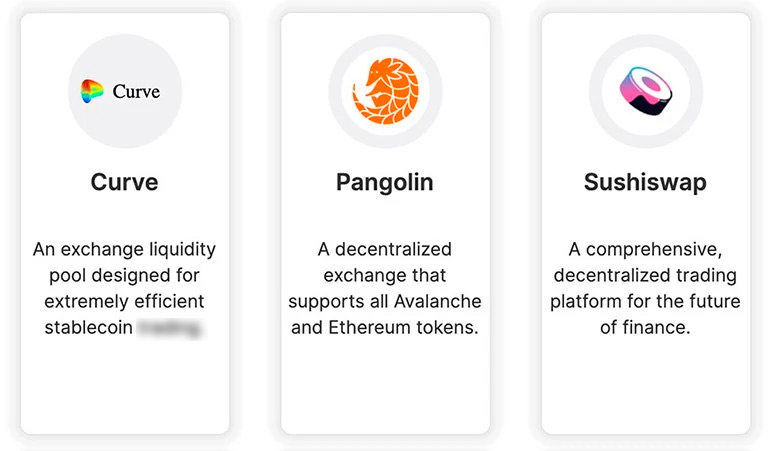Click the 'A decentralized' line in Pangolin card
775x451 pixels.
coord(385,249)
